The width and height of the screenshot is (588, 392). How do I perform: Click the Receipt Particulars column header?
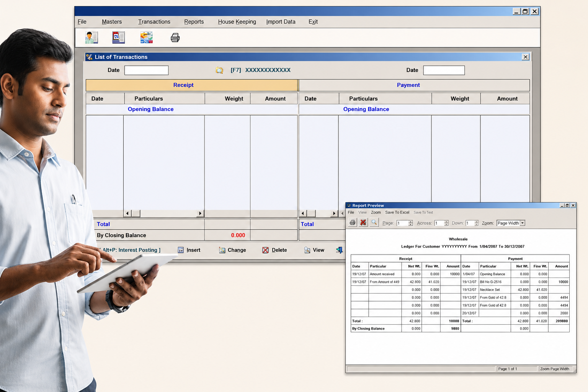tap(165, 98)
